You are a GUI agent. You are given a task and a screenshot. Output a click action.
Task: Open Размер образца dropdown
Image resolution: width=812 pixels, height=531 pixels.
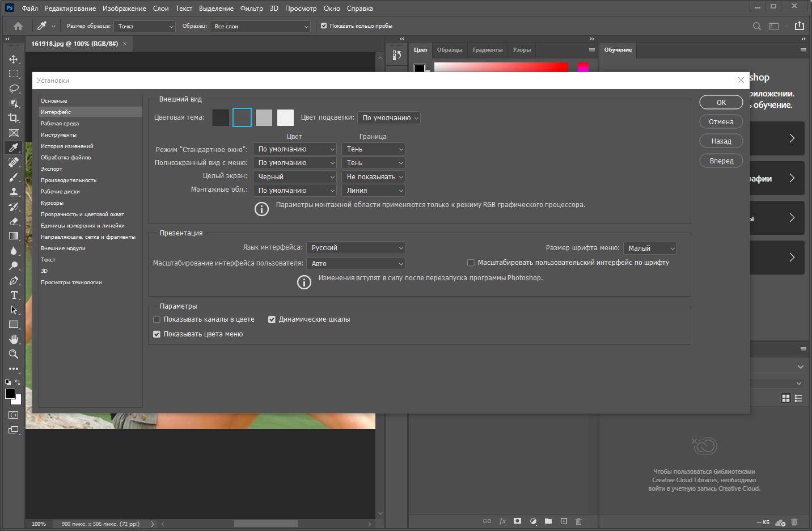tap(145, 26)
